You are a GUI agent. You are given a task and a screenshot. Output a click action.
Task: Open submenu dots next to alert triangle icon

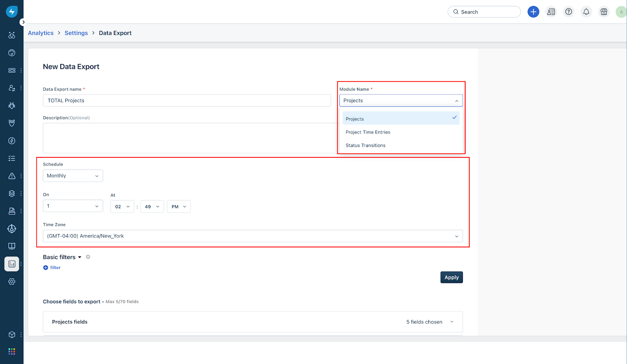click(x=21, y=176)
